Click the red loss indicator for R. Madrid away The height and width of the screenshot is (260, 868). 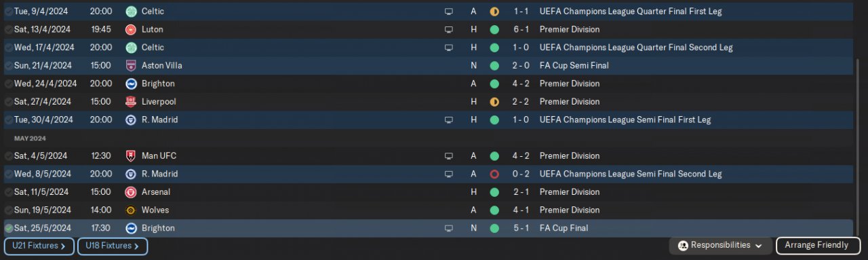[494, 174]
